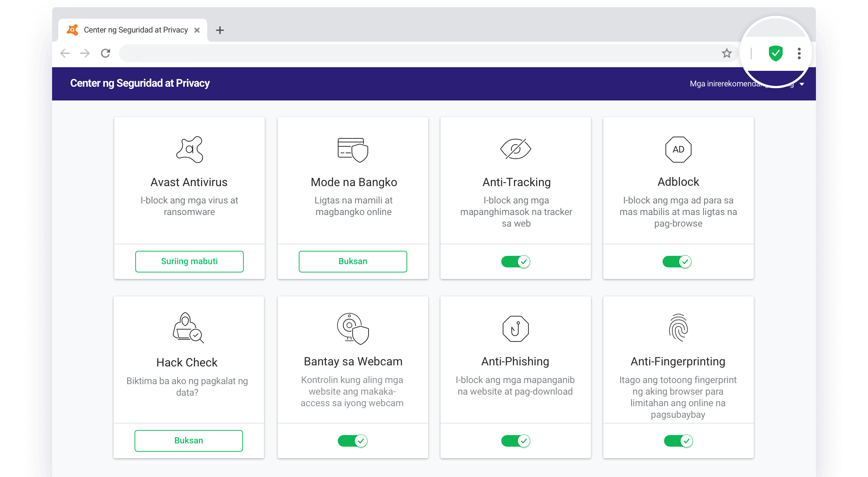Click the Anti-Phishing hook icon
This screenshot has width=868, height=477.
(515, 328)
